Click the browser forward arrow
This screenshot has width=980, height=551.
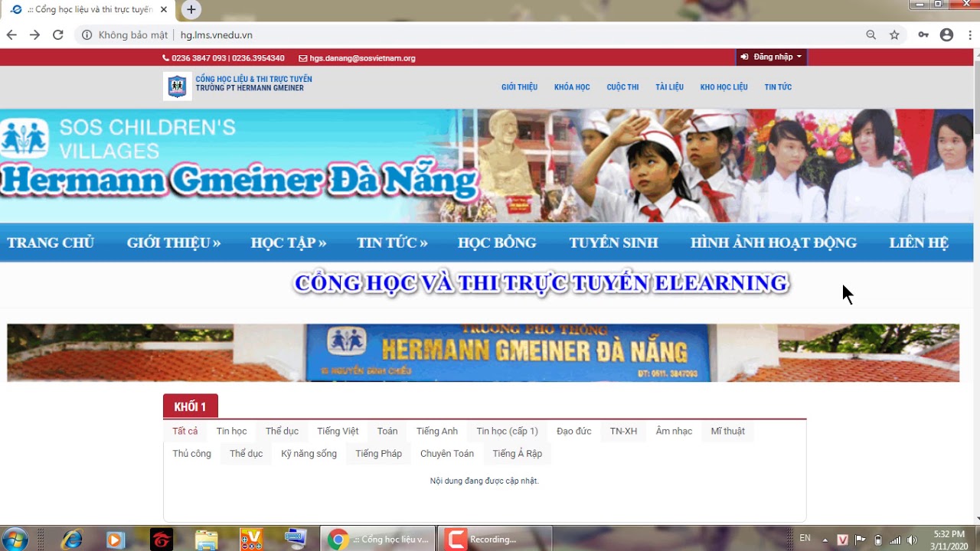[34, 35]
